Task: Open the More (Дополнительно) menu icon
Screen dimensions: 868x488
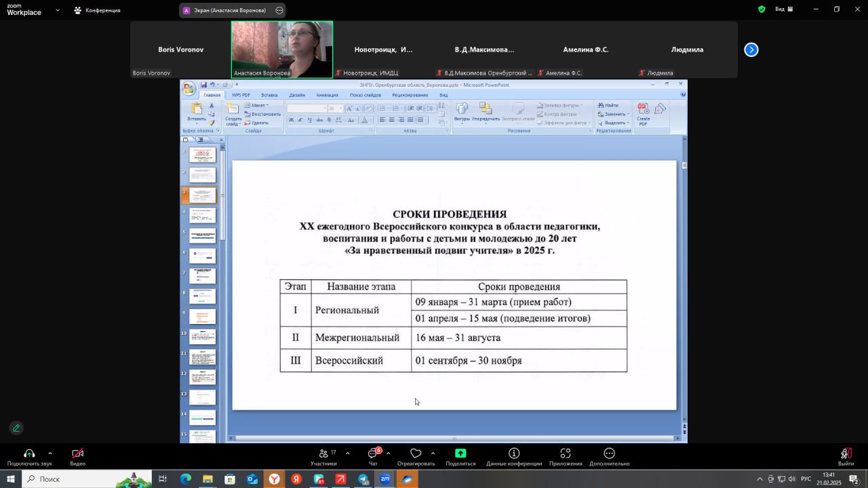Action: click(x=609, y=453)
